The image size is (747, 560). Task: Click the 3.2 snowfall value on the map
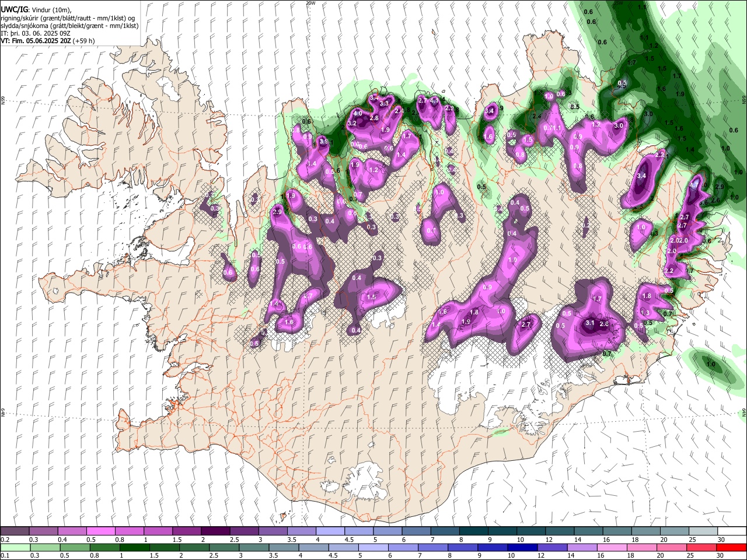click(x=352, y=124)
